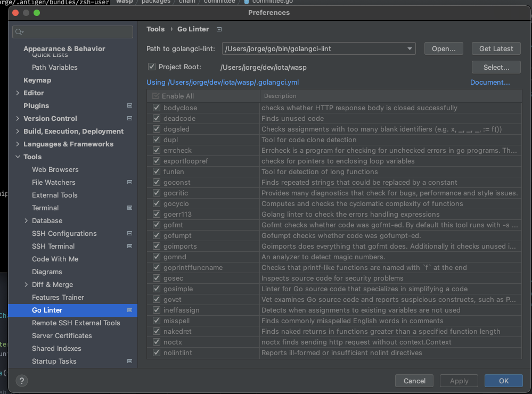Click the Open... button
The width and height of the screenshot is (532, 394).
click(444, 48)
